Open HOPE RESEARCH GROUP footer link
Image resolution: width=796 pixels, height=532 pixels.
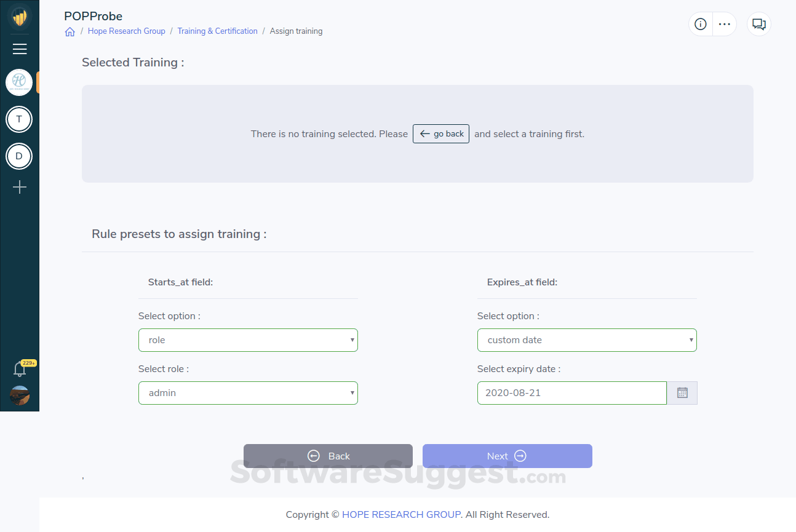tap(401, 515)
